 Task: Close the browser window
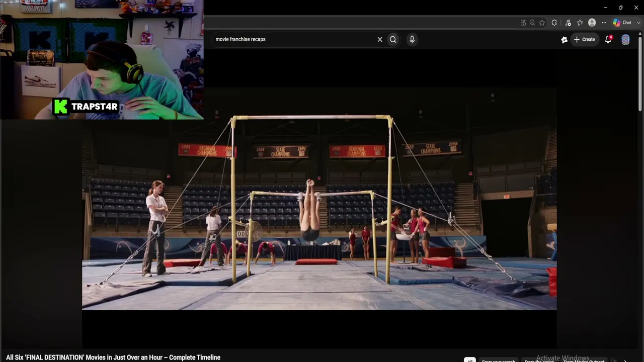click(x=636, y=8)
